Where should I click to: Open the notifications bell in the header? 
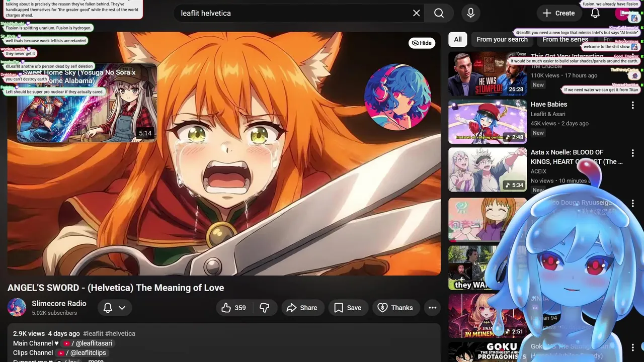(x=595, y=13)
